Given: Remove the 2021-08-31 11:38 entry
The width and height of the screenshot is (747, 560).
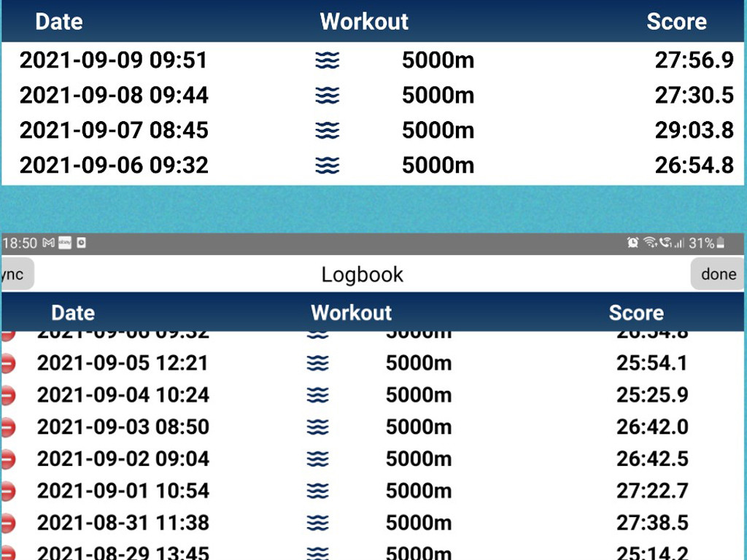Looking at the screenshot, I should (7, 524).
